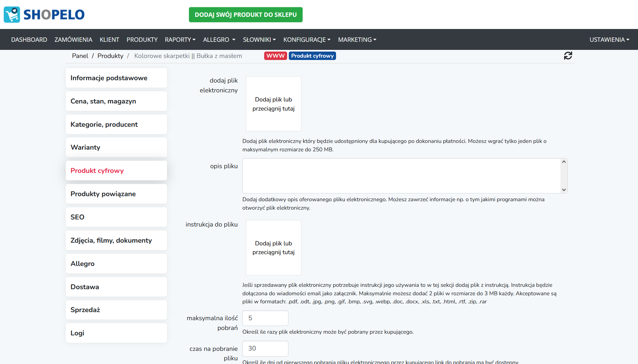Image resolution: width=638 pixels, height=364 pixels.
Task: Open Produkty in the navigation bar
Action: point(142,39)
